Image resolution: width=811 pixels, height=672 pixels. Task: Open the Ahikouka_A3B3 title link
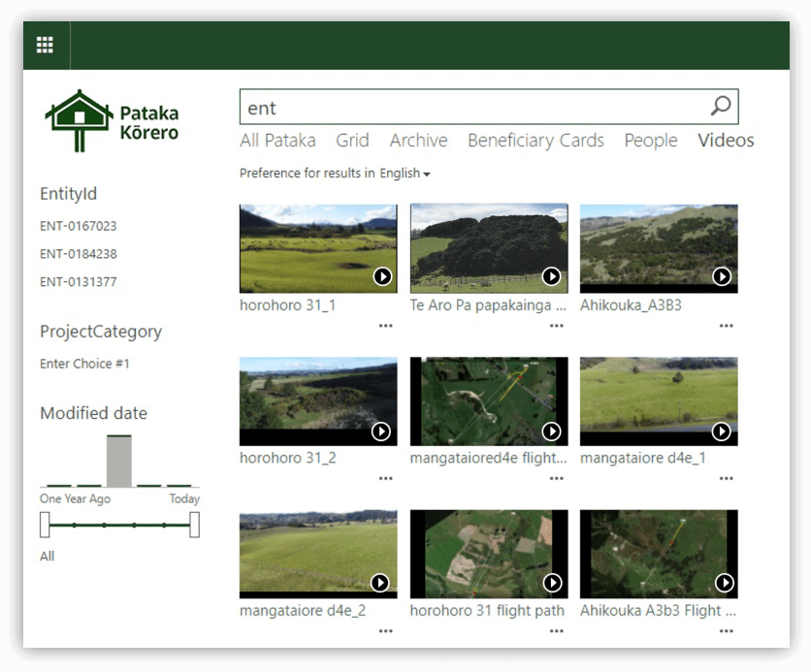(x=631, y=305)
